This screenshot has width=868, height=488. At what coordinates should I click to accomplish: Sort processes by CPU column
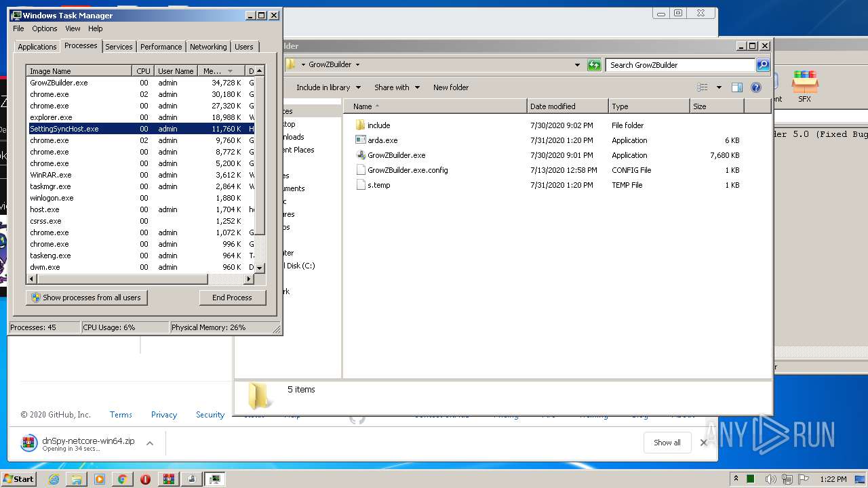pos(143,71)
